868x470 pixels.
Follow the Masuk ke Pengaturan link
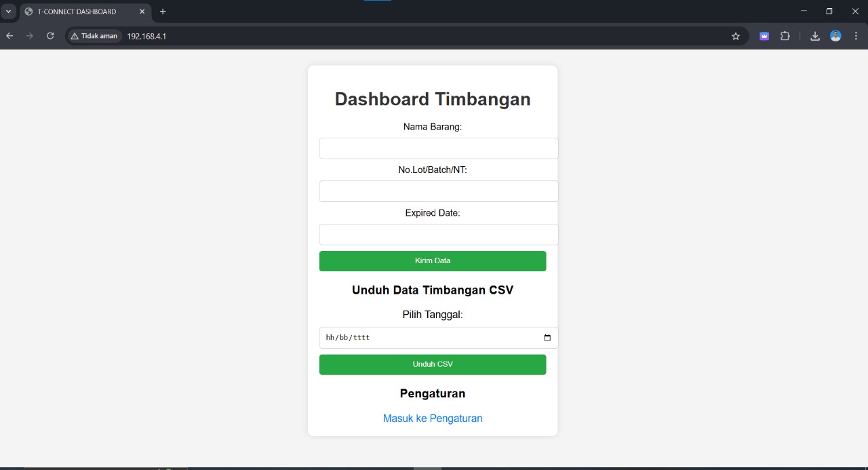[433, 418]
